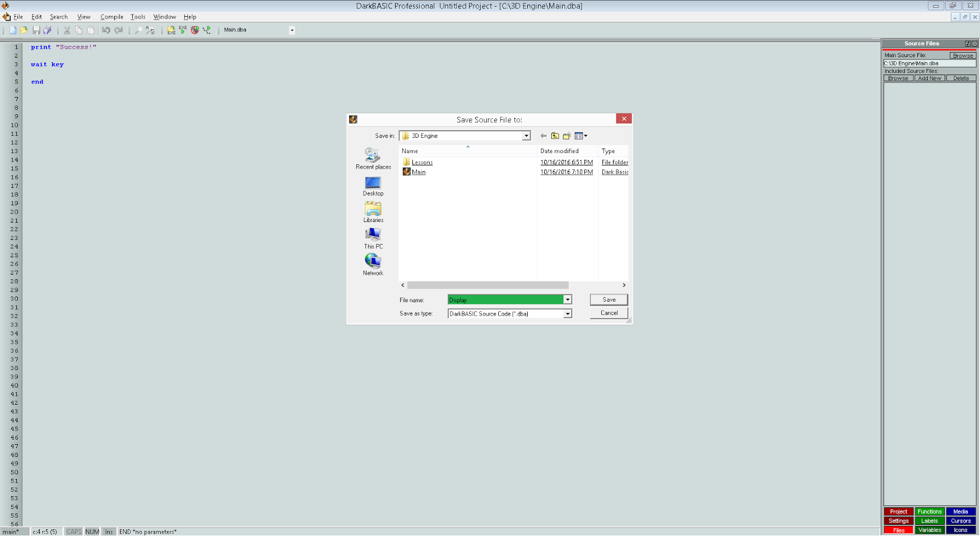Sort the list by Type column
Viewport: 980px width, 536px height.
click(x=613, y=151)
